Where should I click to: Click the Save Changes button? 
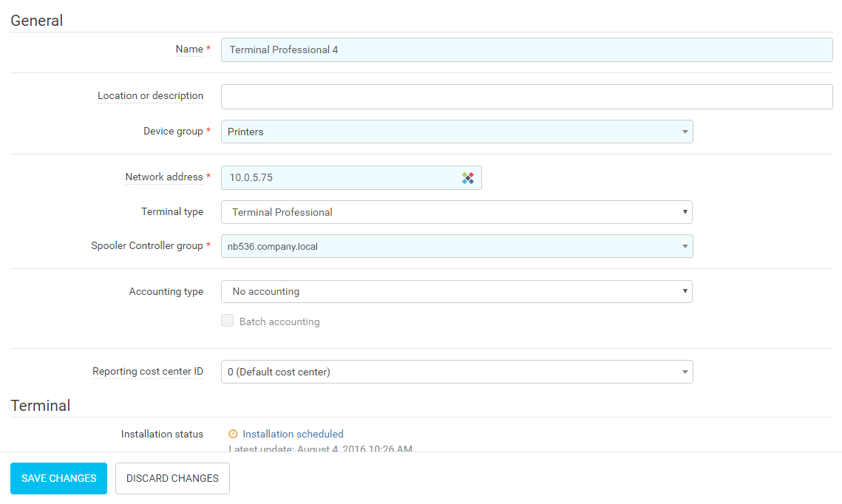58,478
